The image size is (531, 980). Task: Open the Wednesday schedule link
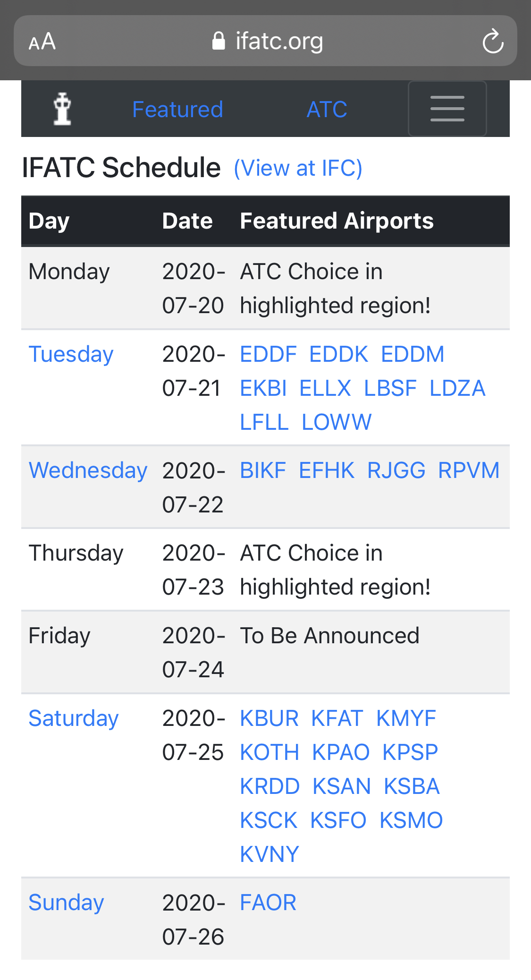pos(88,470)
